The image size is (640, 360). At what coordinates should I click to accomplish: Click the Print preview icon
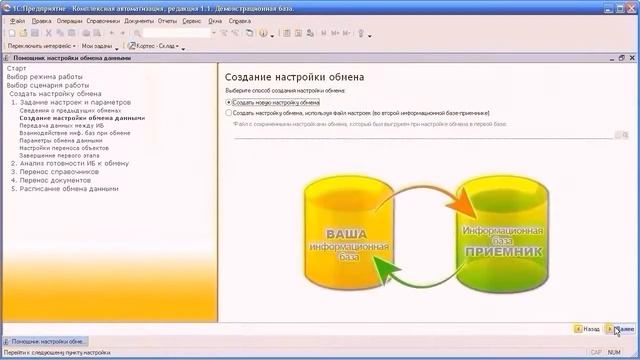[97, 33]
